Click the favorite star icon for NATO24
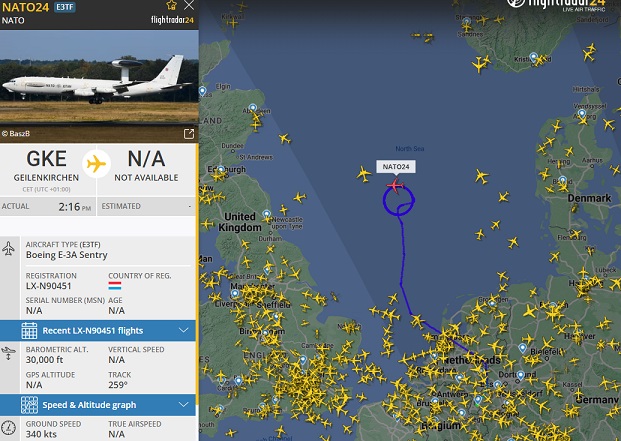This screenshot has height=441, width=621. (x=171, y=5)
